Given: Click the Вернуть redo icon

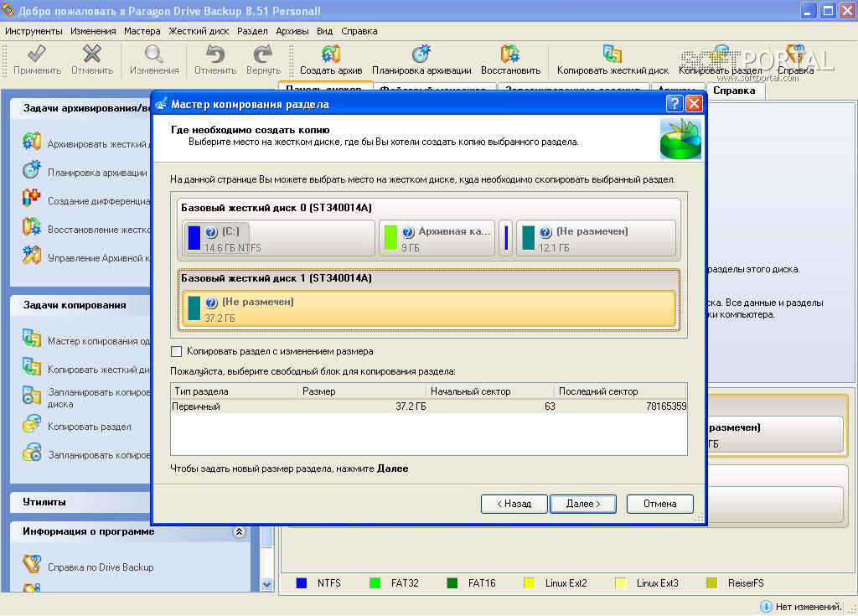Looking at the screenshot, I should pyautogui.click(x=263, y=54).
